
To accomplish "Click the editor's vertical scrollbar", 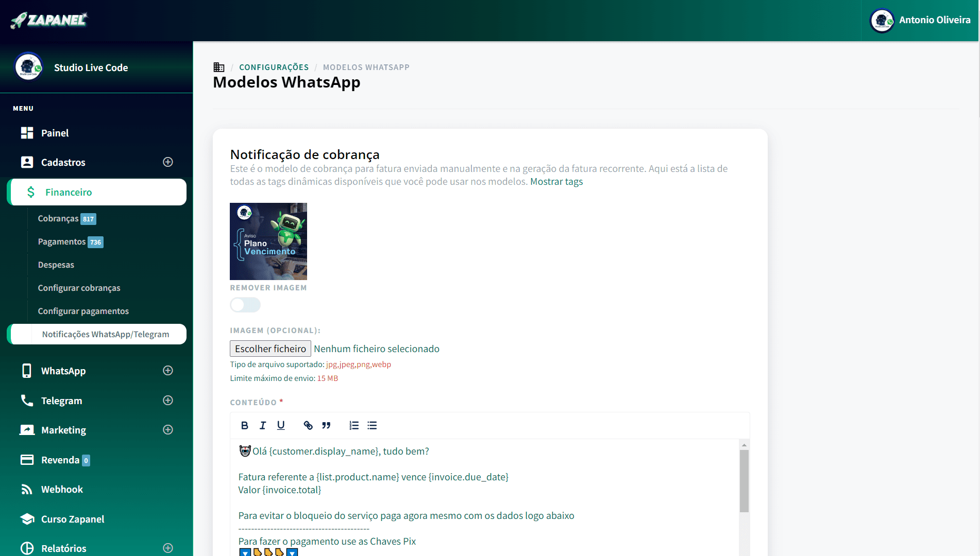I will 744,481.
